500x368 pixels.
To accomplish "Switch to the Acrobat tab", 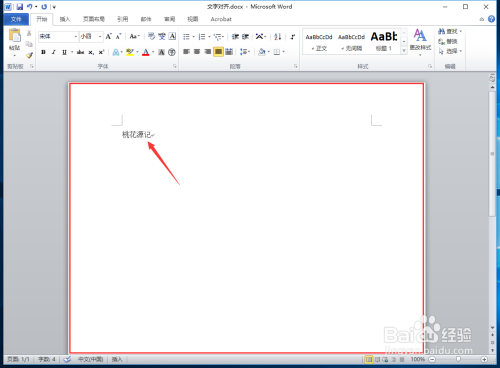I will 221,19.
